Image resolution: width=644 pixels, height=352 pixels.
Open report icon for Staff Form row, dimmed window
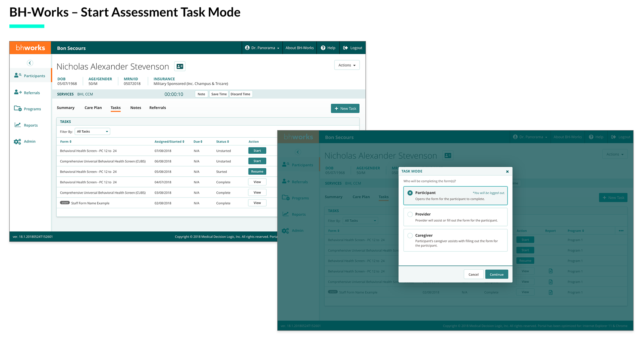(550, 292)
